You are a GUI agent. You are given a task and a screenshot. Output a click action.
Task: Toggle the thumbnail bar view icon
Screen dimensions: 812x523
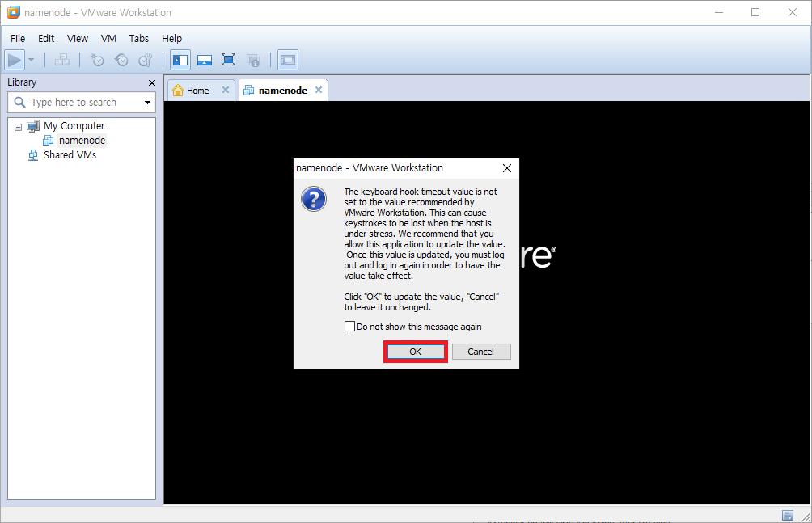(x=205, y=60)
